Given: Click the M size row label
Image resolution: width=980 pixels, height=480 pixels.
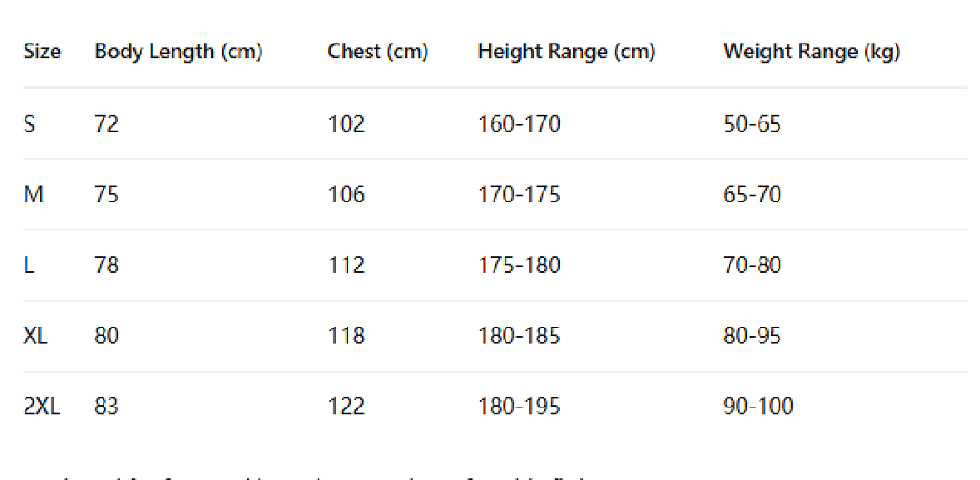Looking at the screenshot, I should [34, 195].
